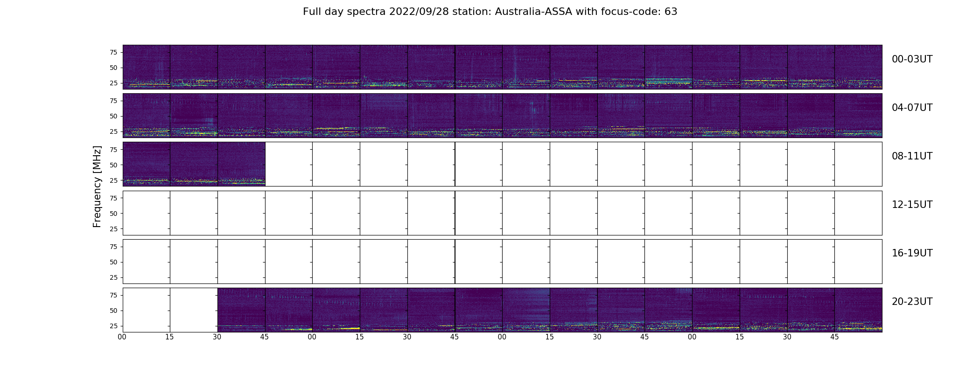Image resolution: width=980 pixels, height=373 pixels.
Task: Open the 22:00–22:15 UT spectrogram panel
Action: [x=526, y=310]
